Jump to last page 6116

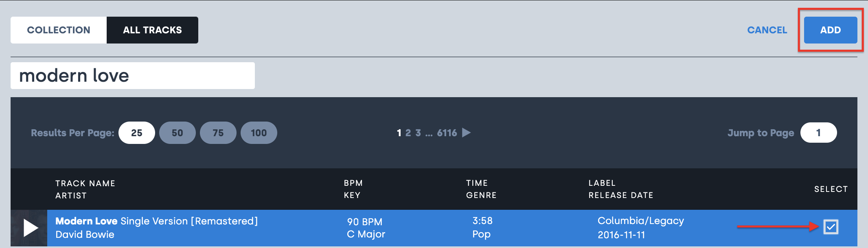(x=447, y=133)
